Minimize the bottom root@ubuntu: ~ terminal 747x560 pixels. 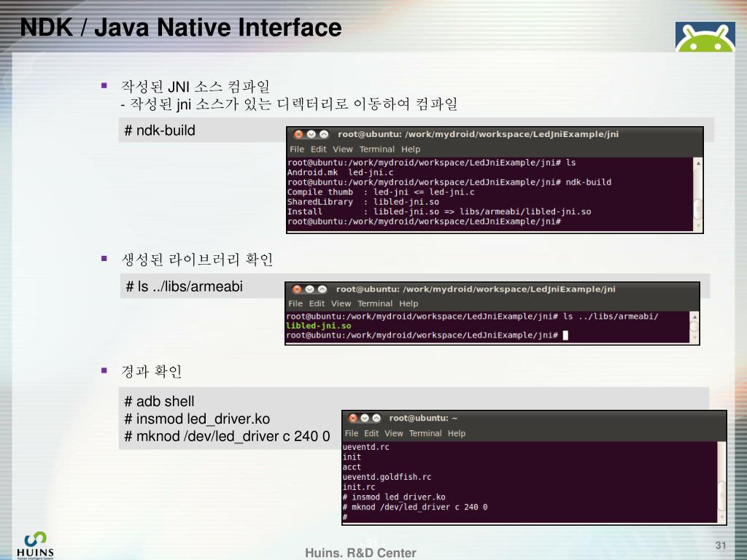[365, 418]
